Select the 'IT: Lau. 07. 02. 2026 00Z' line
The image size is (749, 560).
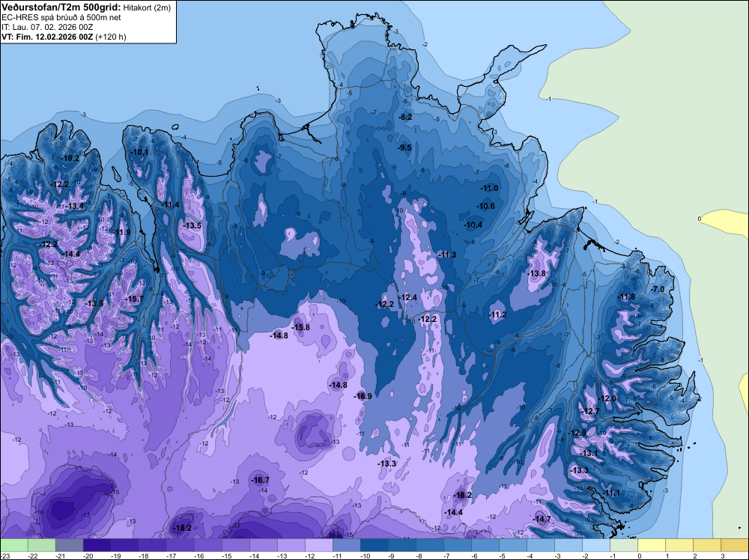(x=47, y=27)
